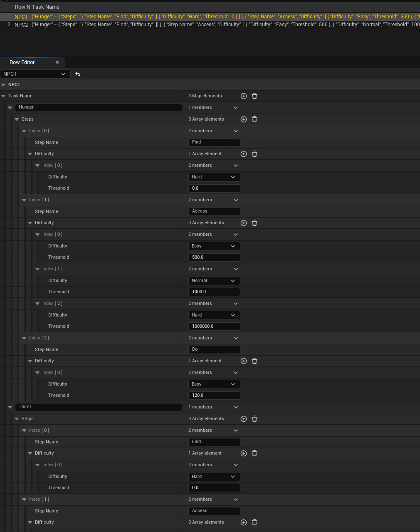The image size is (420, 532).
Task: Add a new element to Task Name map
Action: (244, 96)
